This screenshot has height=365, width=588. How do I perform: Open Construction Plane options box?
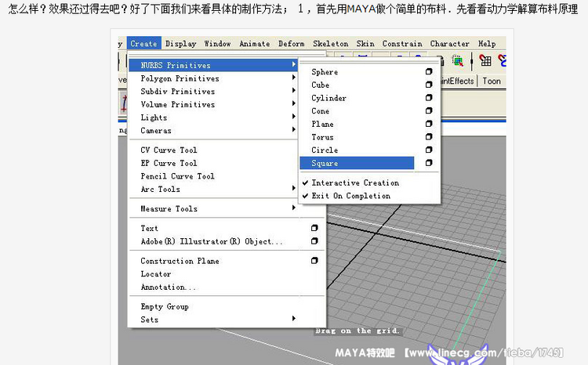314,261
